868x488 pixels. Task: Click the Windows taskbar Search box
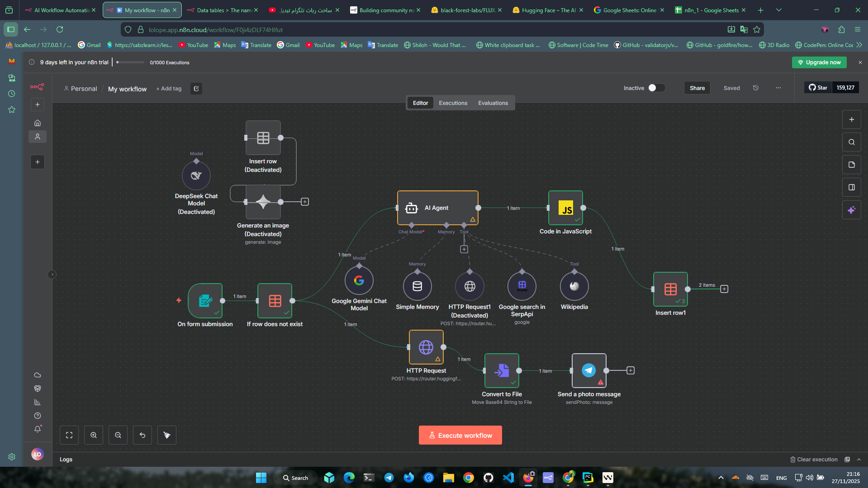pos(295,478)
